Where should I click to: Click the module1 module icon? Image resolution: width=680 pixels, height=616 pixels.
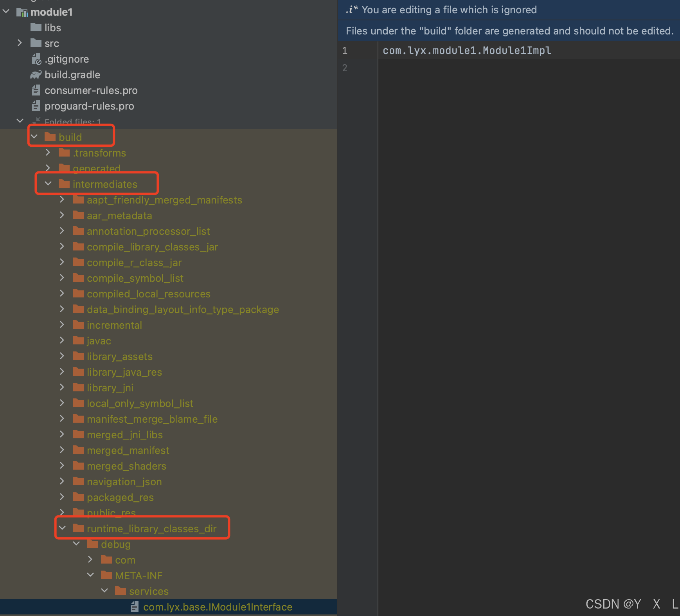[22, 12]
